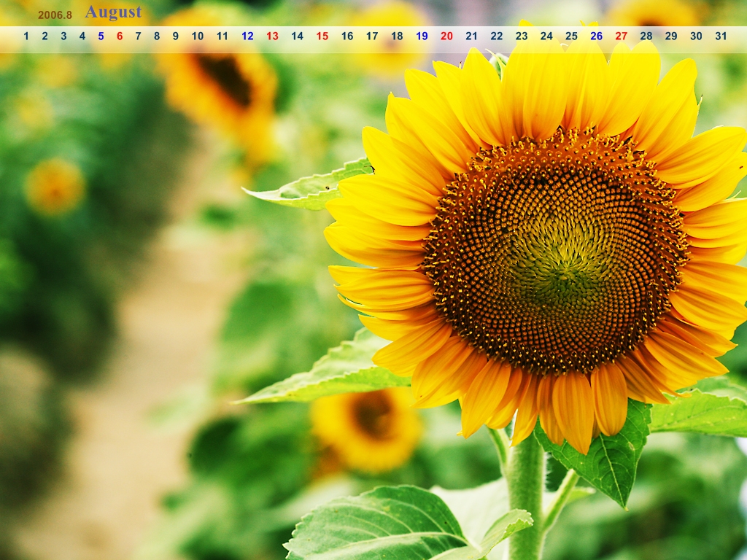Select day 18 in the calendar strip

[x=397, y=36]
